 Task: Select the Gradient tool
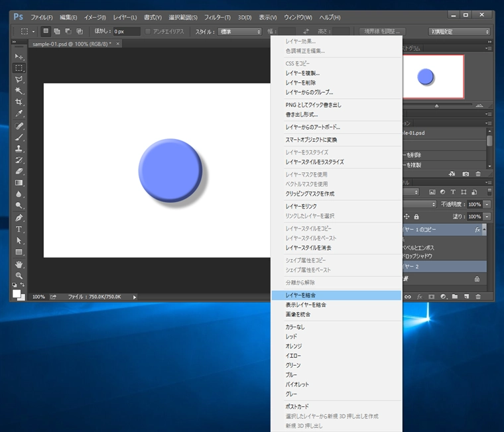(x=19, y=183)
